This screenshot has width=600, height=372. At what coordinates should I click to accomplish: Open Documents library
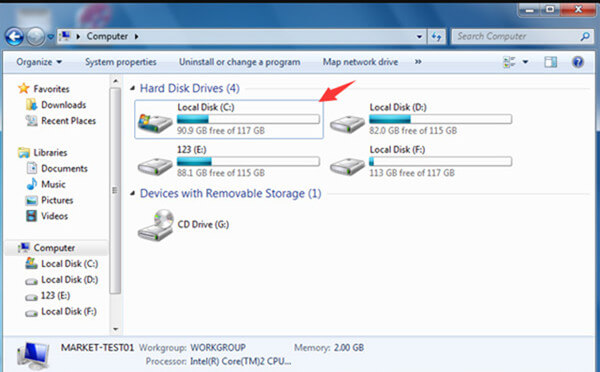[64, 168]
